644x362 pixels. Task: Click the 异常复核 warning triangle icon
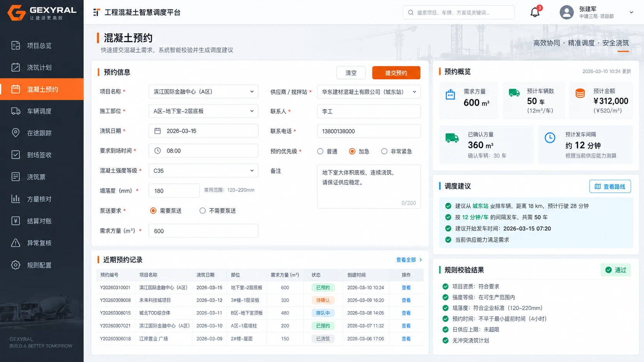click(x=15, y=243)
